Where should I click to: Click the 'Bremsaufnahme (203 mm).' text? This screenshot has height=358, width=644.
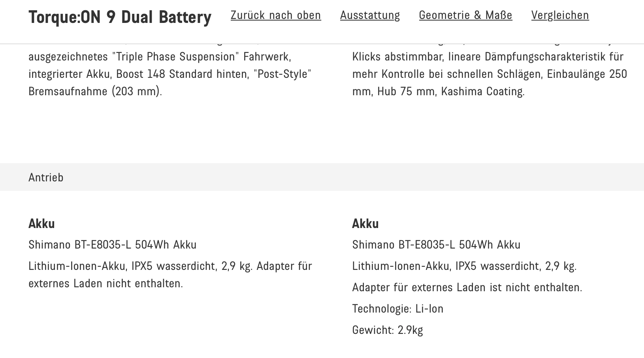coord(95,92)
